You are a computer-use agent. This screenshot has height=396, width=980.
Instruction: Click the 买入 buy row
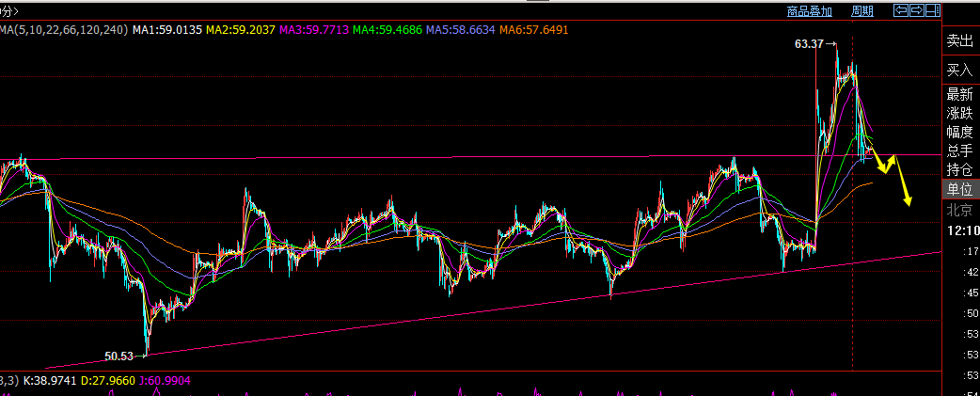tap(959, 70)
